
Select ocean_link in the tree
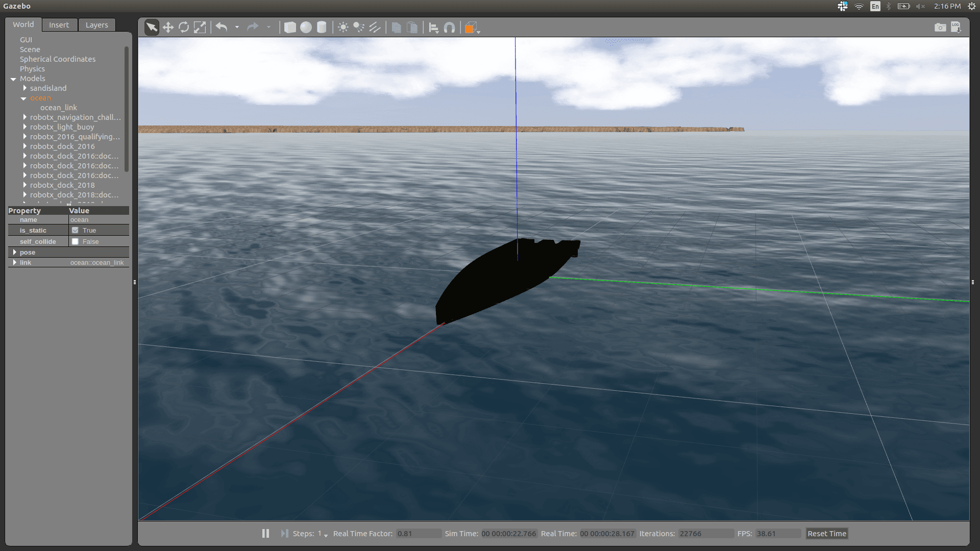[x=59, y=108]
